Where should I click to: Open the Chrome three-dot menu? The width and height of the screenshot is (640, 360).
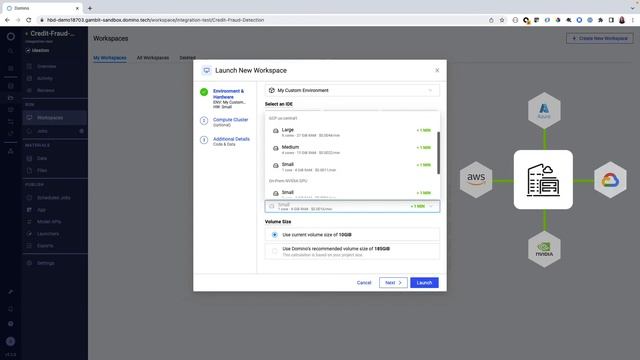point(633,20)
